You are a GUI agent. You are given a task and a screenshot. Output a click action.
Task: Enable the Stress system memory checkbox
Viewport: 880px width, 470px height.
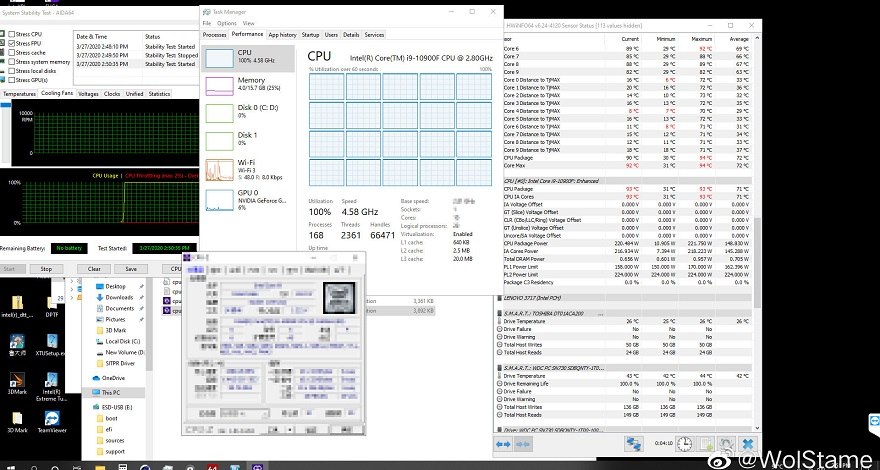12,62
